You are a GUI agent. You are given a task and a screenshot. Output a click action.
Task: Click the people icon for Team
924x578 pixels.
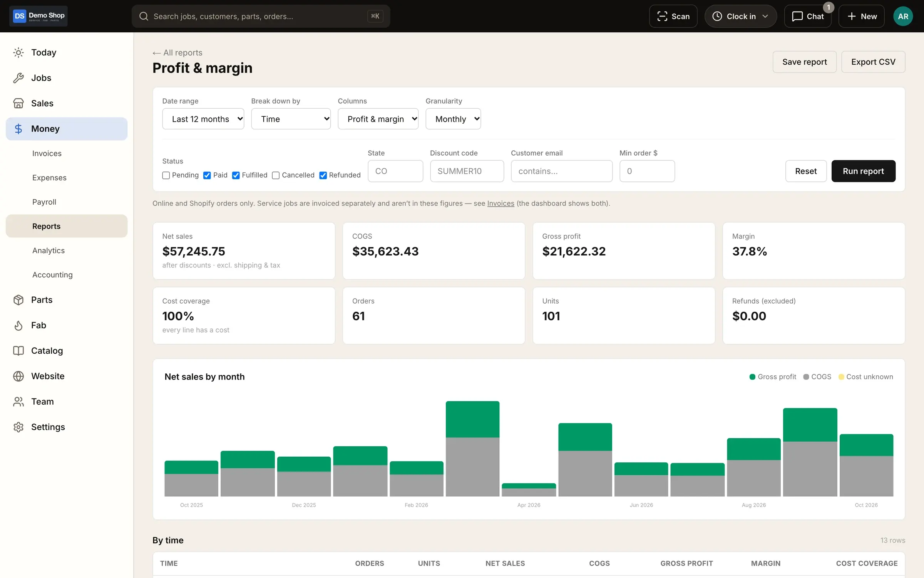click(18, 402)
